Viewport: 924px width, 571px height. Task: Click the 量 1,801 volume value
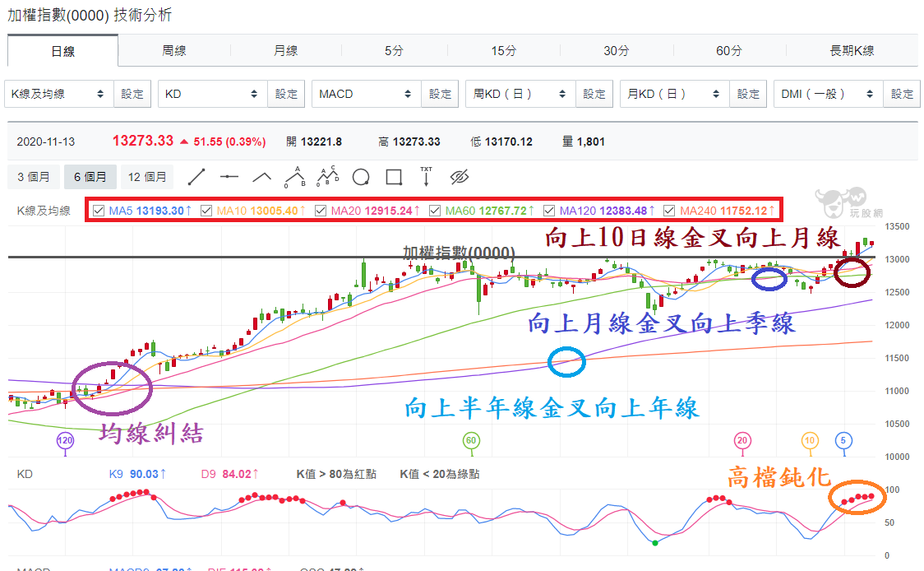[584, 142]
